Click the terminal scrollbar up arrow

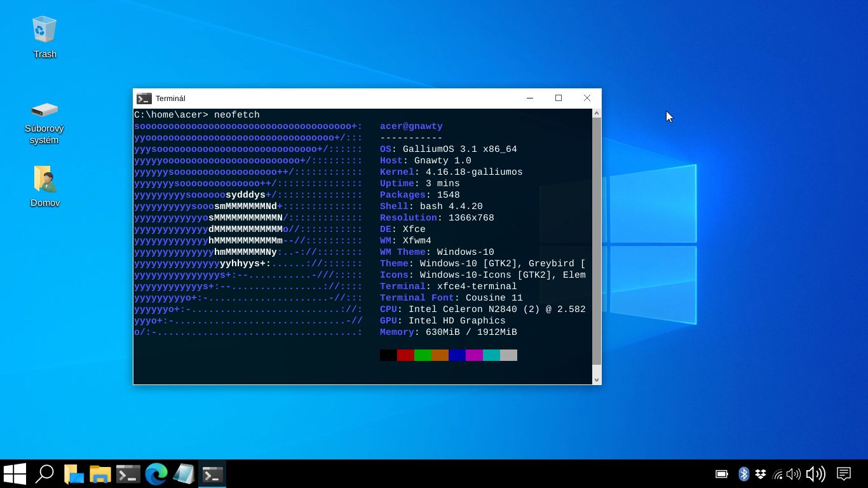tap(597, 113)
